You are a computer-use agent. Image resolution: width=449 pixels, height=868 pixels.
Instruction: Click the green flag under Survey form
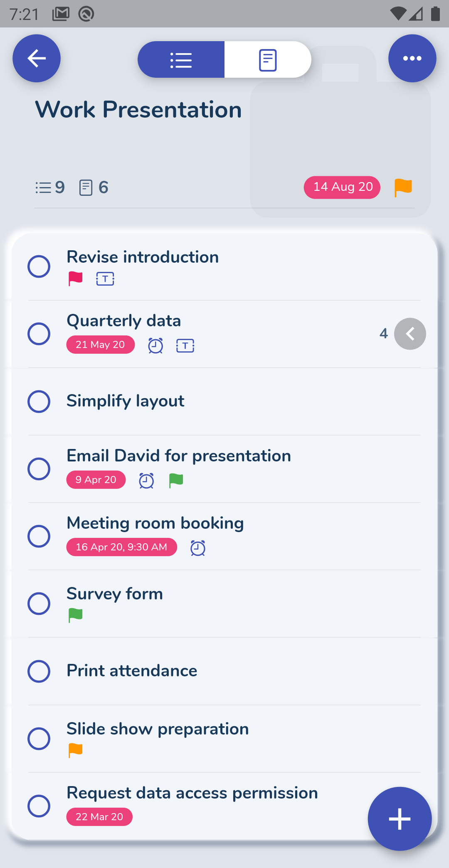point(75,614)
